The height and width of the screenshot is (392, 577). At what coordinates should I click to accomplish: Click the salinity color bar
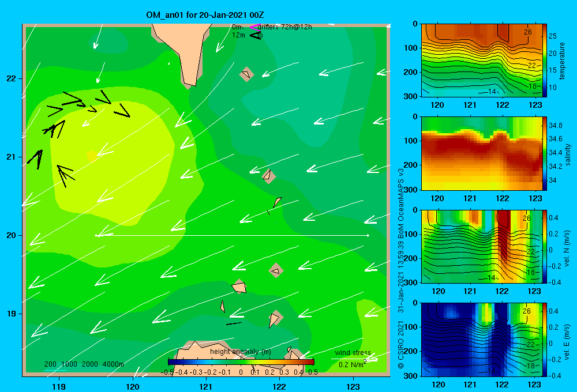tap(545, 154)
